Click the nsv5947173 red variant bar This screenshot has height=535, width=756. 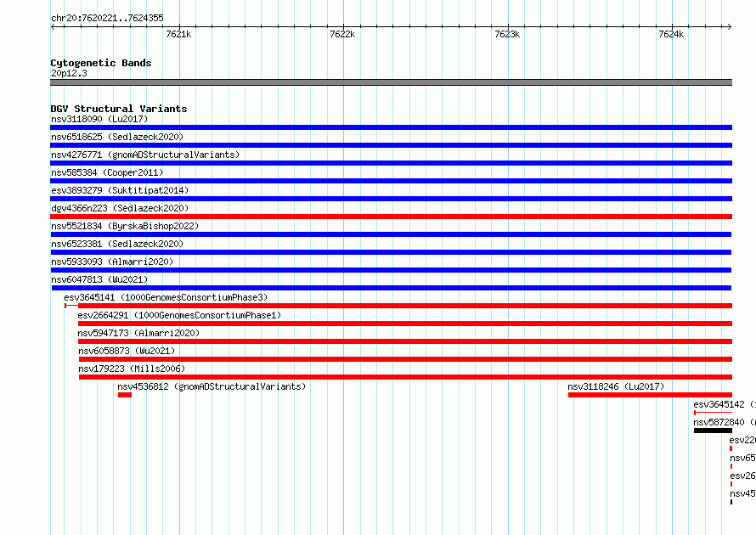tap(405, 341)
